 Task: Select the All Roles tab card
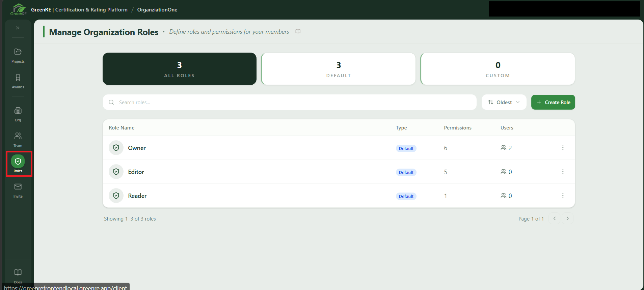point(180,69)
